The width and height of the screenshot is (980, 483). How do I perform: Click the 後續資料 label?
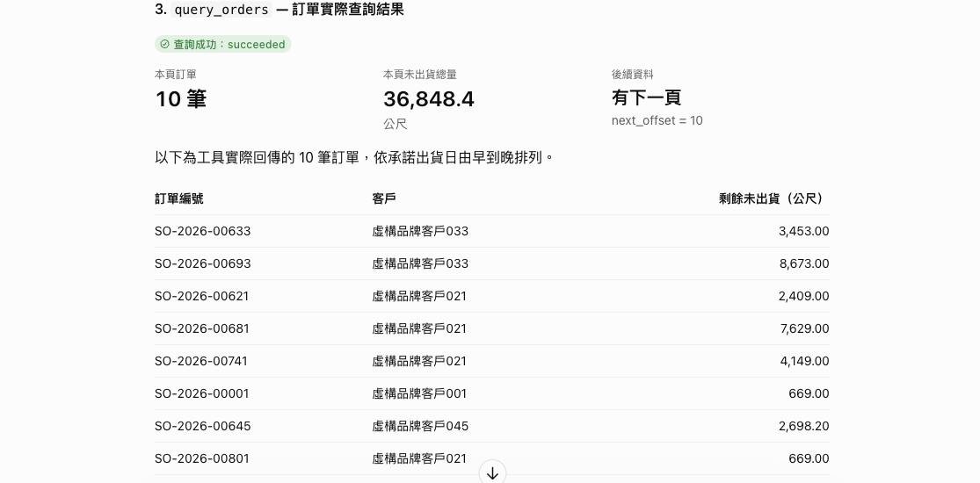point(633,75)
